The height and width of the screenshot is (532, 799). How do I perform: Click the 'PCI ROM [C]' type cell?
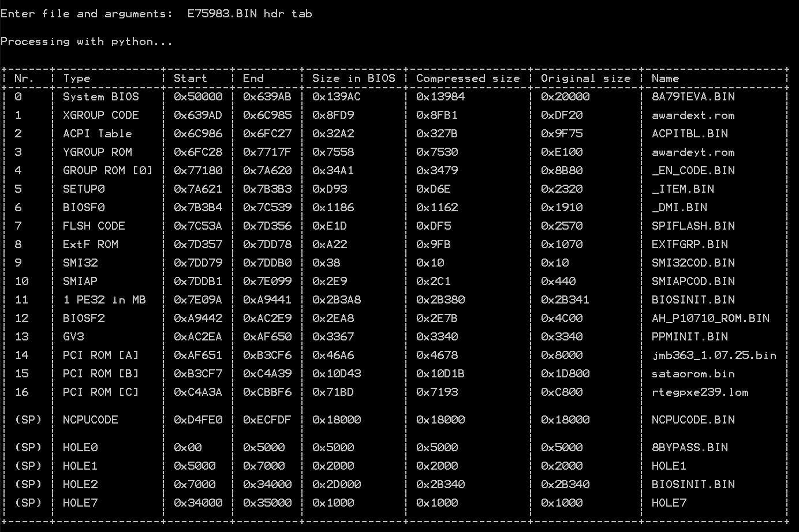(101, 392)
